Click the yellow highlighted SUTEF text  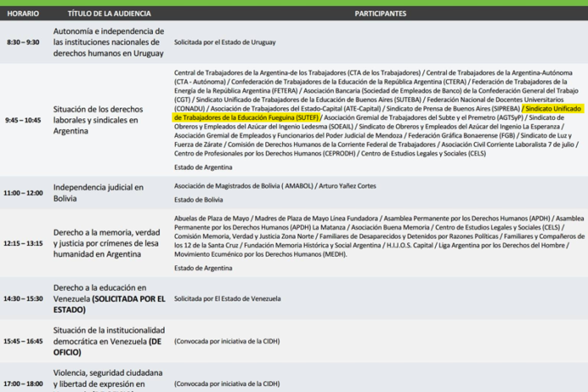[247, 118]
